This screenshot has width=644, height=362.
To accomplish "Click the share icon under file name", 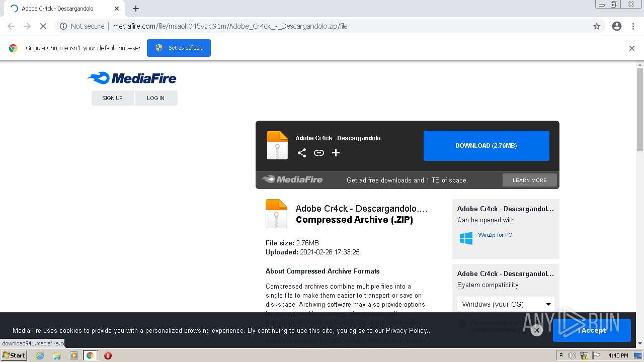I will (x=302, y=153).
